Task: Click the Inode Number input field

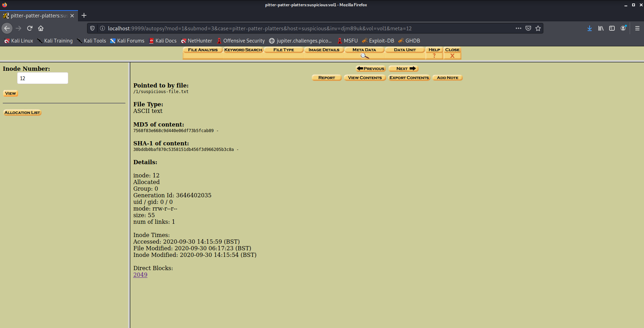Action: (x=43, y=78)
